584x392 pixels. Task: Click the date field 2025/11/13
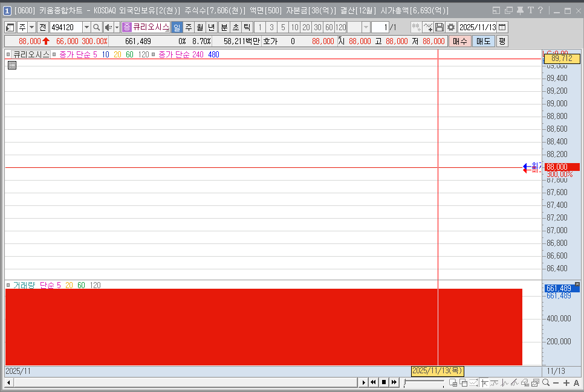pos(478,27)
